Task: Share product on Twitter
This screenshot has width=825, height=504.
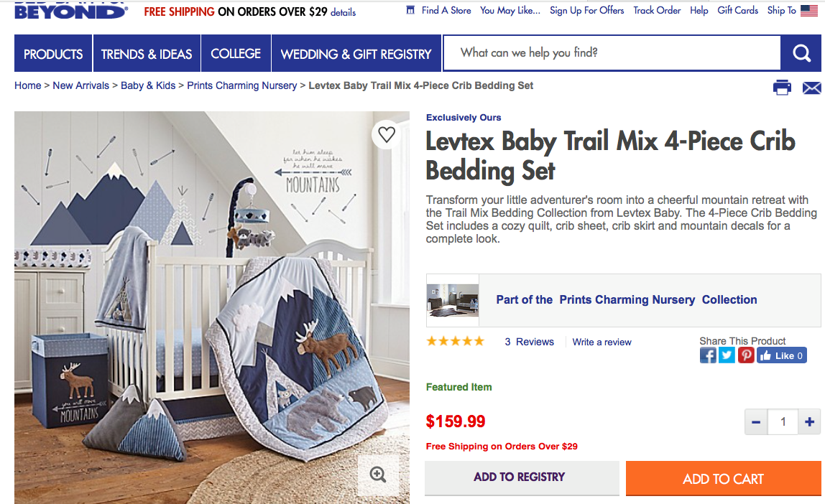Action: pyautogui.click(x=727, y=355)
